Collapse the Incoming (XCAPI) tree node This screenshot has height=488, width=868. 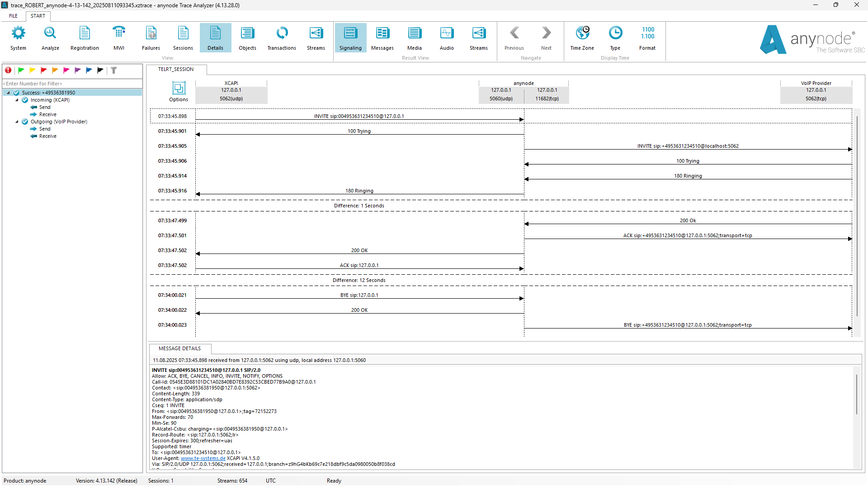coord(17,100)
